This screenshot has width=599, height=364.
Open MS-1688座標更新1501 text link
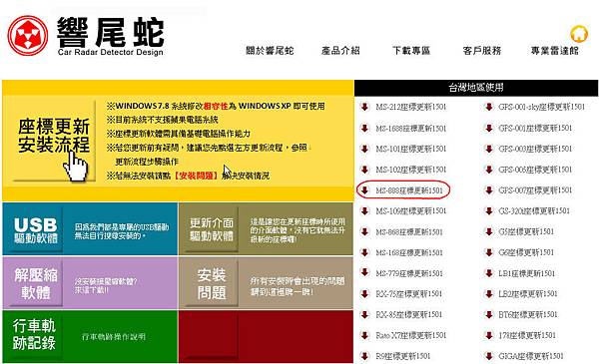click(x=411, y=128)
